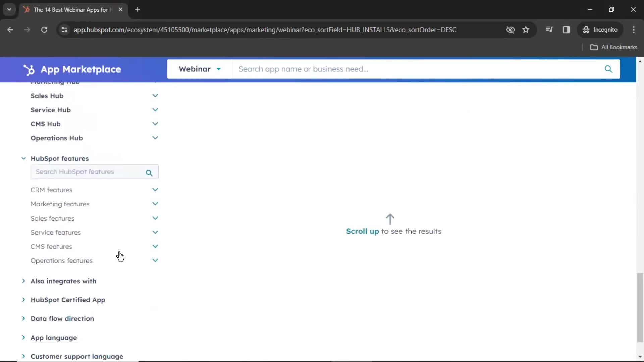Expand the CRM features section

pyautogui.click(x=155, y=190)
